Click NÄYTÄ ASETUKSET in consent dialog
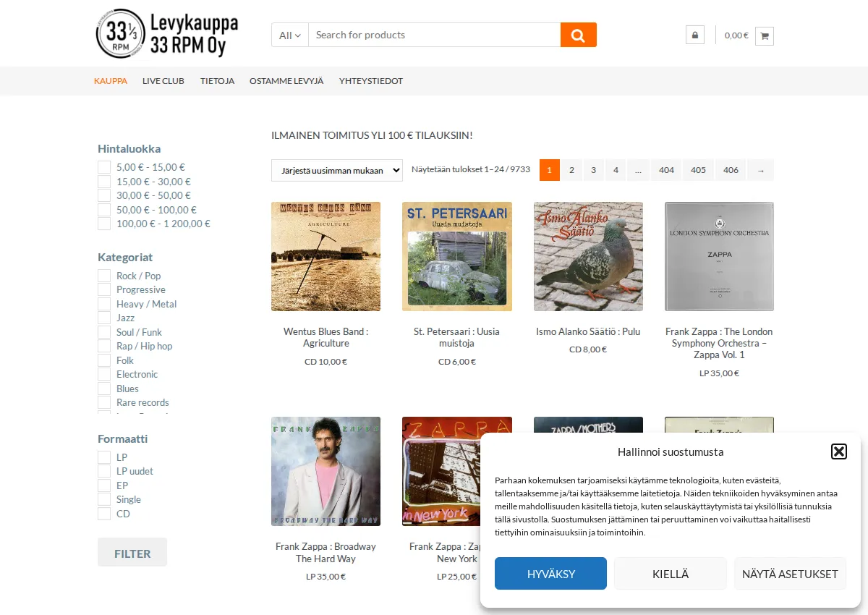 (790, 574)
